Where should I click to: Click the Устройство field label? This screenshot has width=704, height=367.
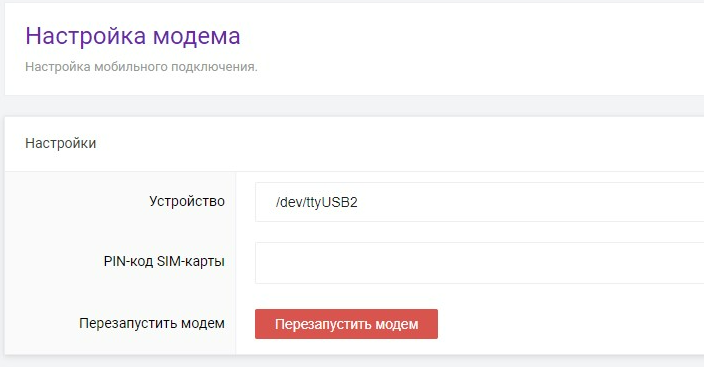(187, 201)
